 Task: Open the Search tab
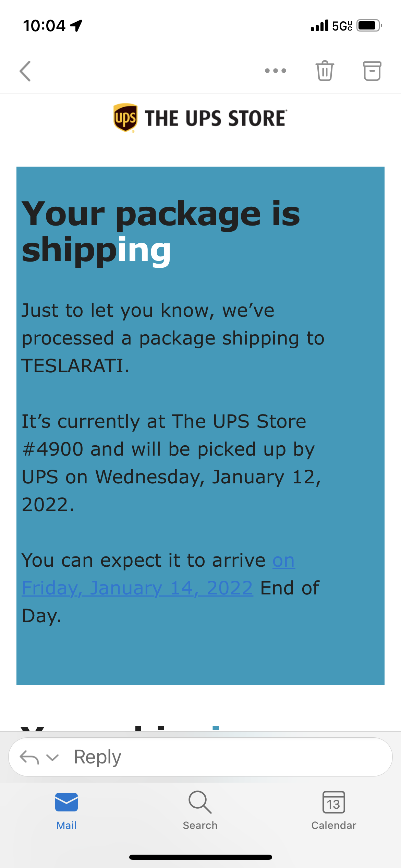coord(200,811)
